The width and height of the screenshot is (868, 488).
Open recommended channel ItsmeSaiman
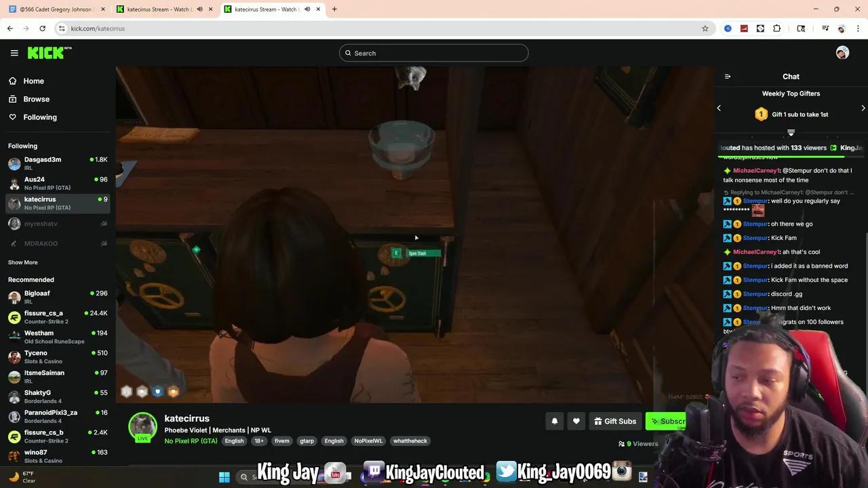tap(58, 377)
